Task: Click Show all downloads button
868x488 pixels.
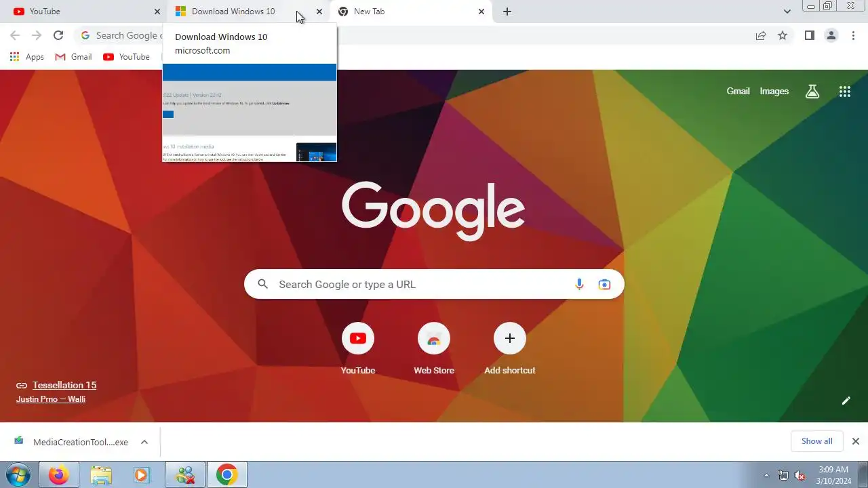Action: click(x=816, y=441)
